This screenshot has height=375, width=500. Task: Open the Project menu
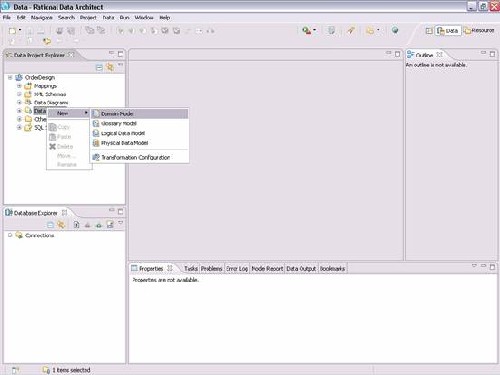pos(88,17)
